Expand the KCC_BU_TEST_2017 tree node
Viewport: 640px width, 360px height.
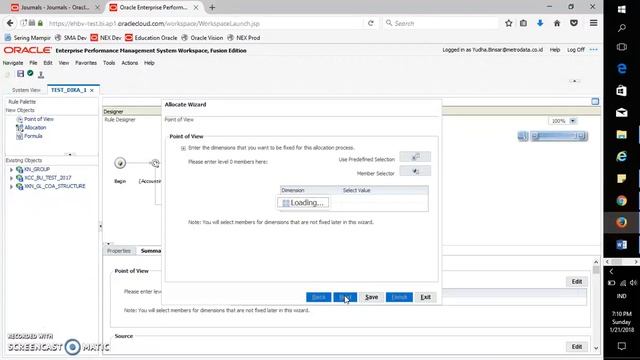click(11, 178)
